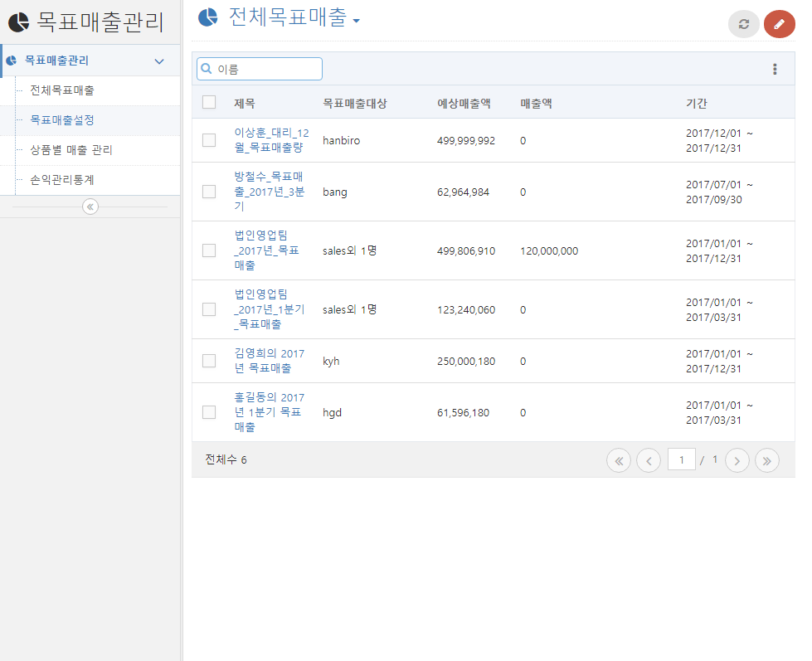This screenshot has width=812, height=661.
Task: Click the 61,596,180 expected sales value
Action: point(463,412)
